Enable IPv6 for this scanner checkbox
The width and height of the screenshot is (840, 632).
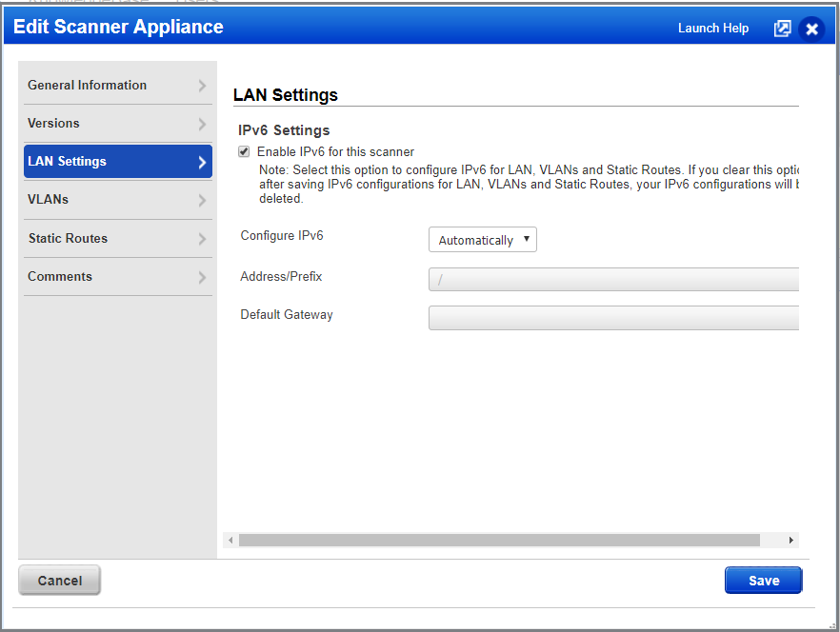click(x=244, y=151)
